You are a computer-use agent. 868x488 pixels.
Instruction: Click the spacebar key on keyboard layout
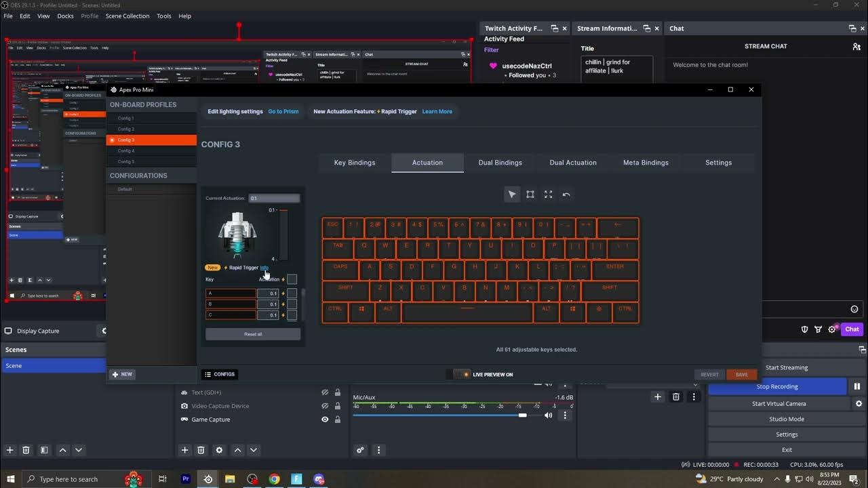tap(467, 312)
